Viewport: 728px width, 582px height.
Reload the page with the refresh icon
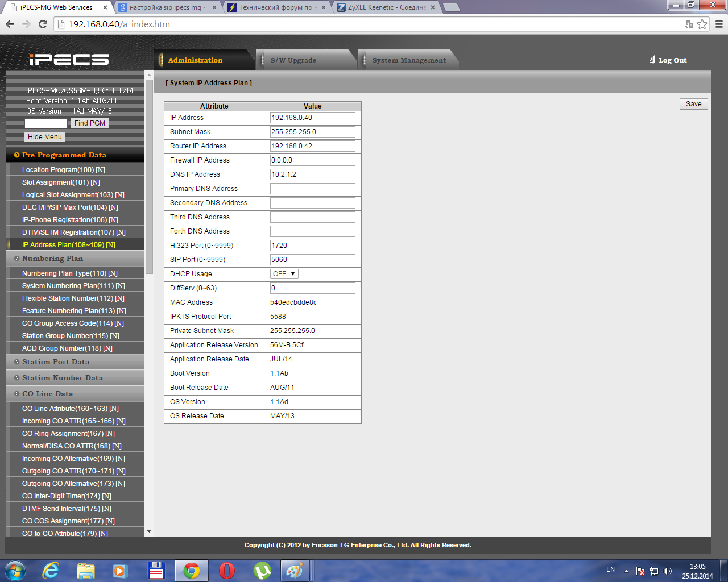pos(43,24)
